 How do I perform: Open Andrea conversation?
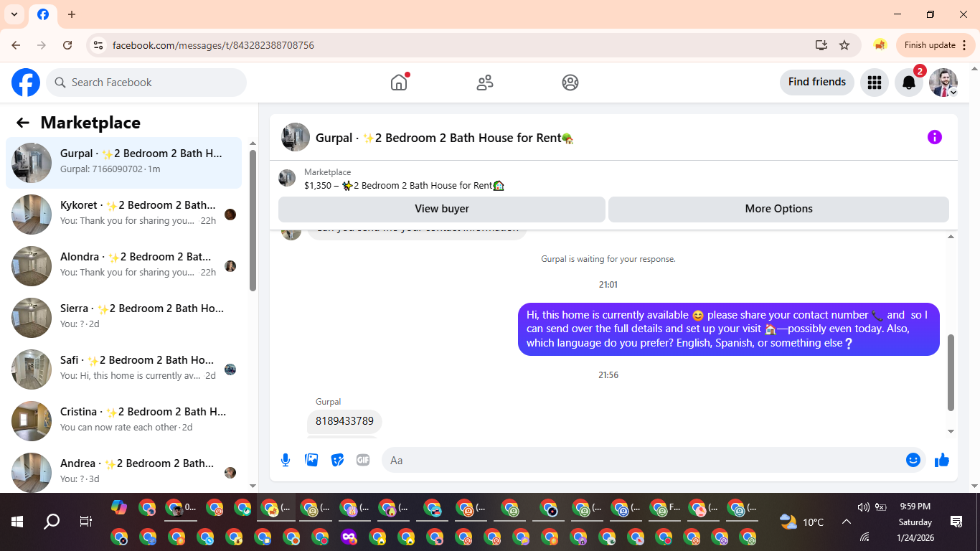[x=124, y=470]
